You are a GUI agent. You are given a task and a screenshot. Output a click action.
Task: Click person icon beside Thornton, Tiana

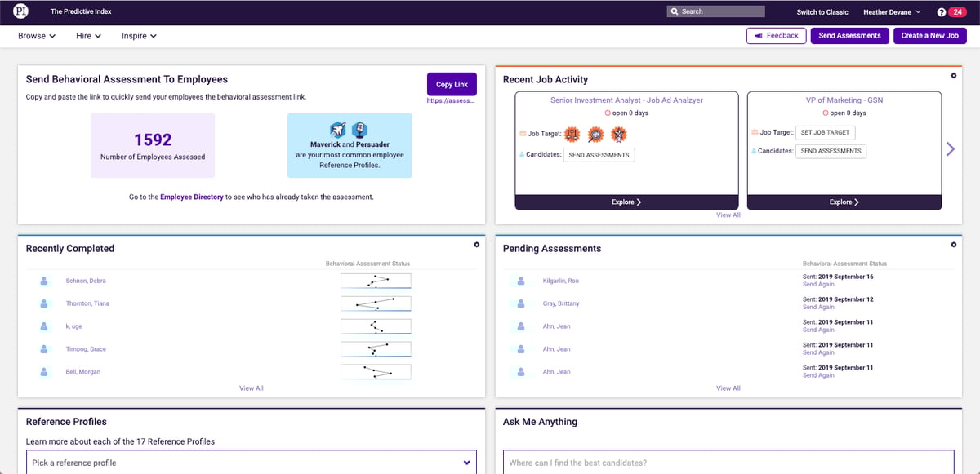44,303
